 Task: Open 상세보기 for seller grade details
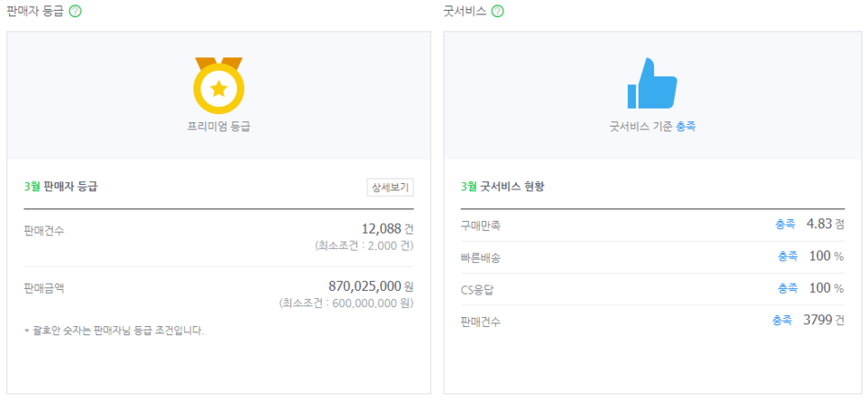coord(390,188)
